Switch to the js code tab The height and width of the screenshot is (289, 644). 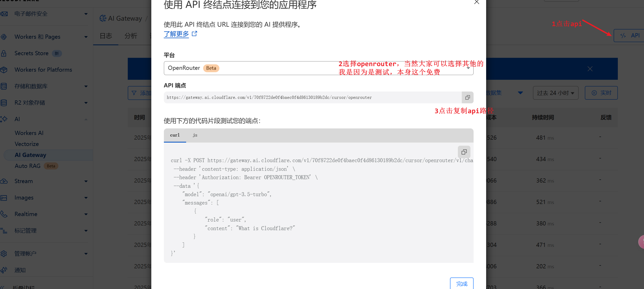195,135
